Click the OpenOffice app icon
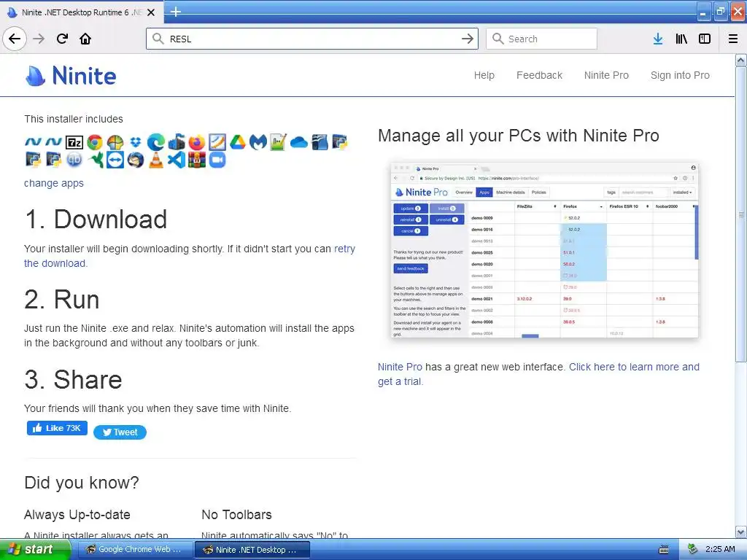This screenshot has height=560, width=747. point(320,142)
